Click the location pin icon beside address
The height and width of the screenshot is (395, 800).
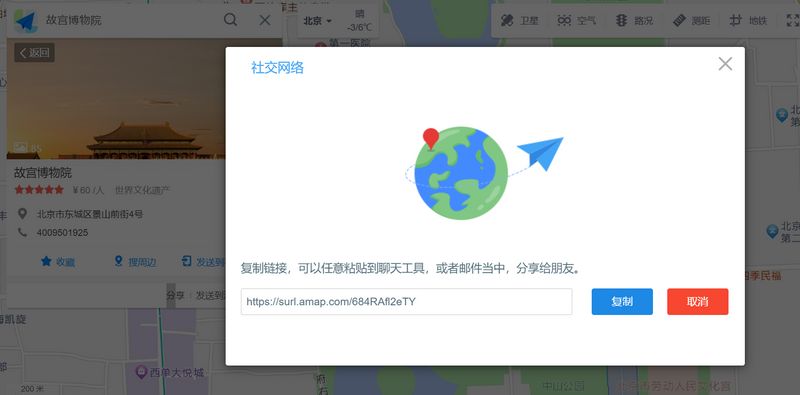(x=22, y=213)
